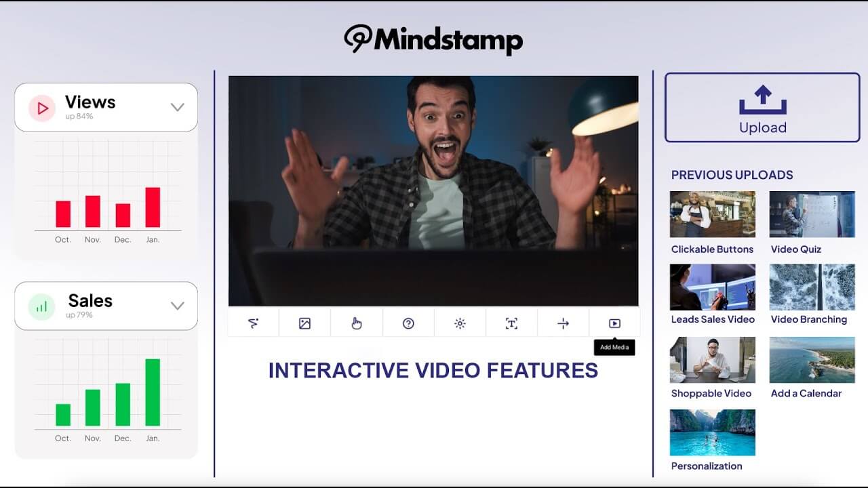The height and width of the screenshot is (488, 868).
Task: Open the Text overlay tool
Action: 511,323
